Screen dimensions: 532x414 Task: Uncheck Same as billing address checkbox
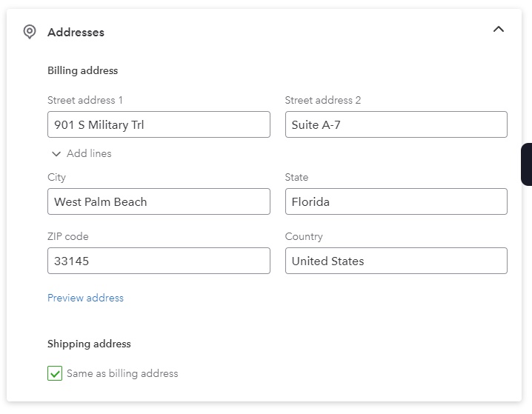[55, 373]
